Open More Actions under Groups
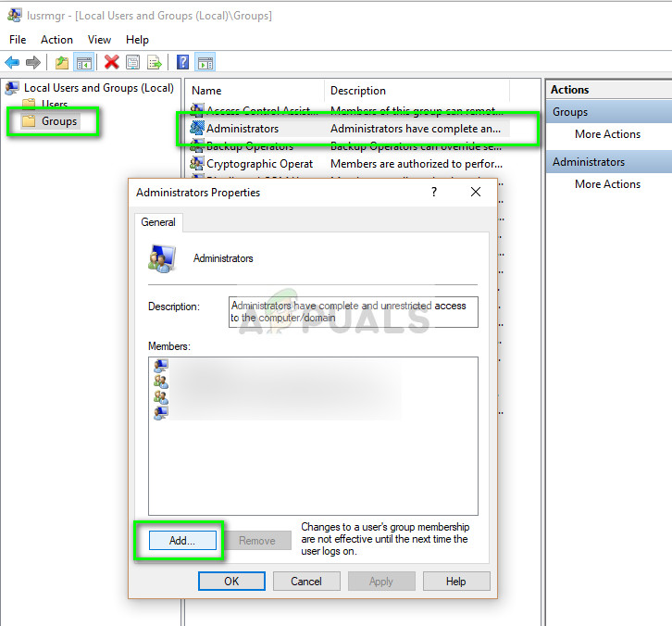The image size is (672, 626). pyautogui.click(x=607, y=134)
